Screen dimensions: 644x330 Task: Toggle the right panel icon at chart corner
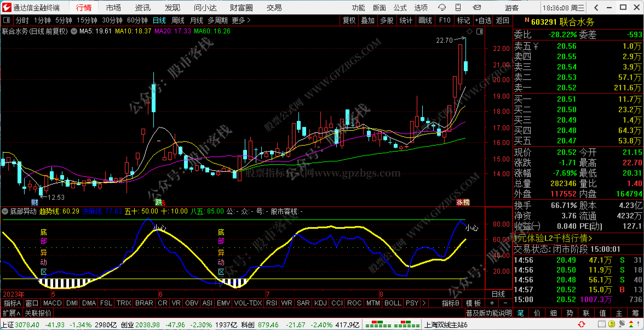(480, 32)
